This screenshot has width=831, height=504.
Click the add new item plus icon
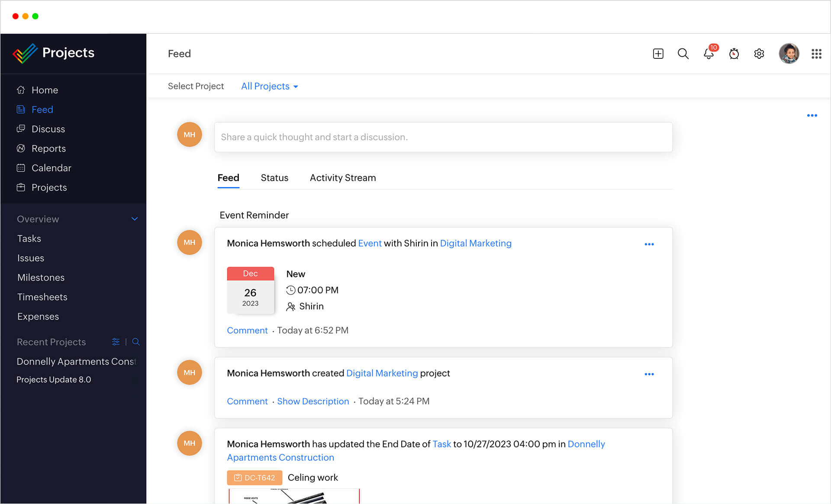tap(658, 53)
